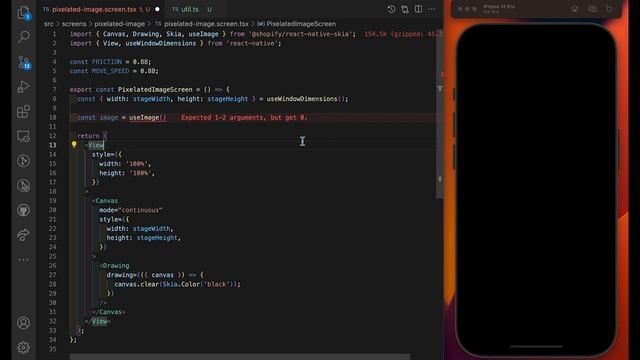The width and height of the screenshot is (640, 360).
Task: Click 'useImage()' on line 10
Action: [147, 118]
